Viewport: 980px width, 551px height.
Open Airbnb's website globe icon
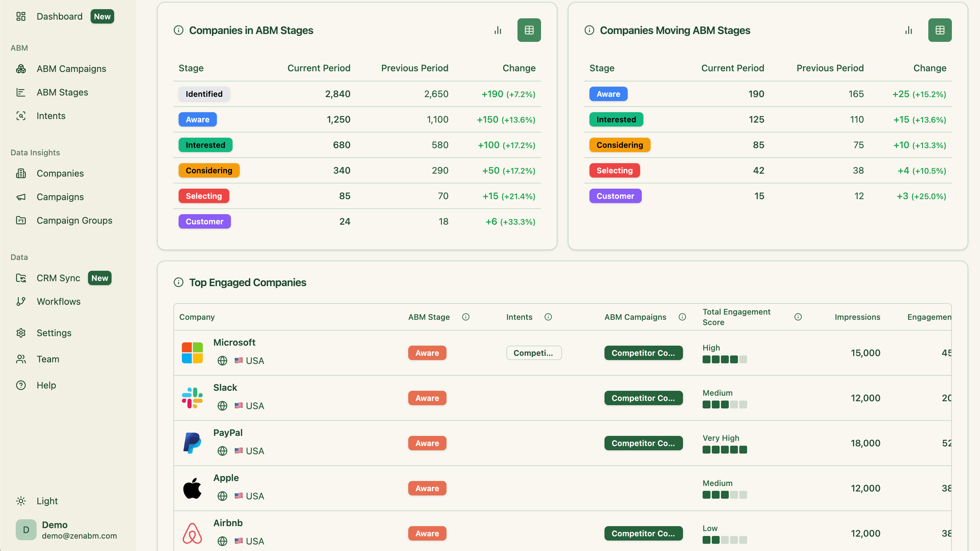point(222,541)
